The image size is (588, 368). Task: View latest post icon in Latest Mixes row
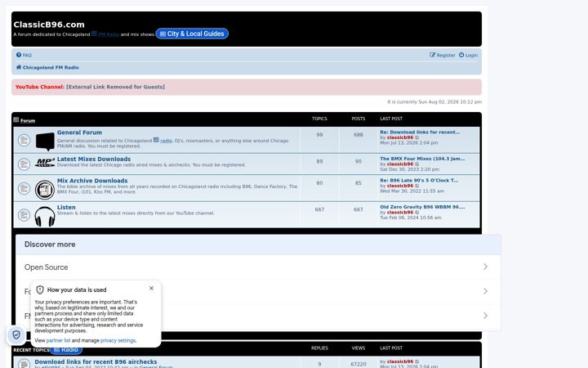(x=417, y=164)
